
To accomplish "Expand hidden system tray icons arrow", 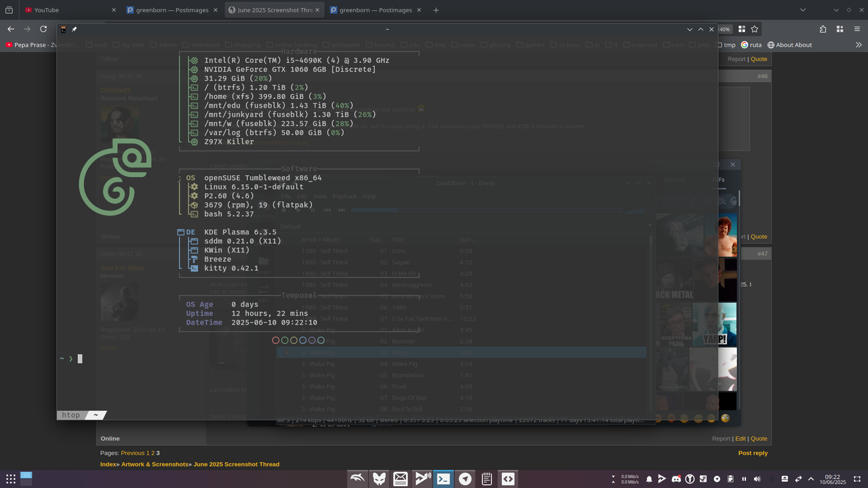I will (x=811, y=479).
